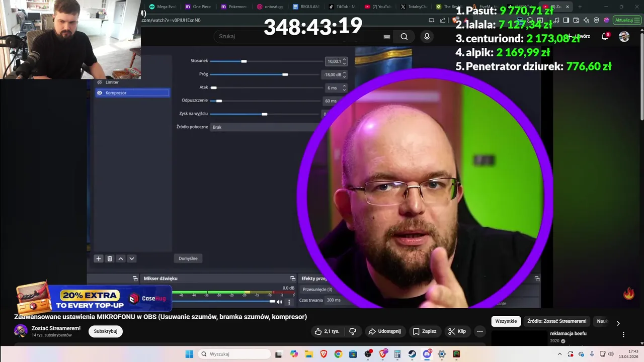Adjust the Atak 6 ms spinner
Image resolution: width=644 pixels, height=362 pixels.
pyautogui.click(x=344, y=87)
